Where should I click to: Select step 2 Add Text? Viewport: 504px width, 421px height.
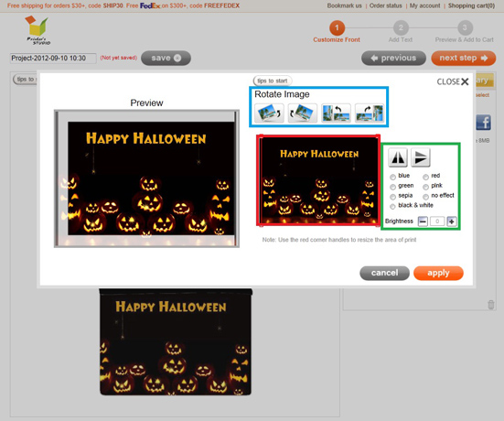pyautogui.click(x=401, y=32)
